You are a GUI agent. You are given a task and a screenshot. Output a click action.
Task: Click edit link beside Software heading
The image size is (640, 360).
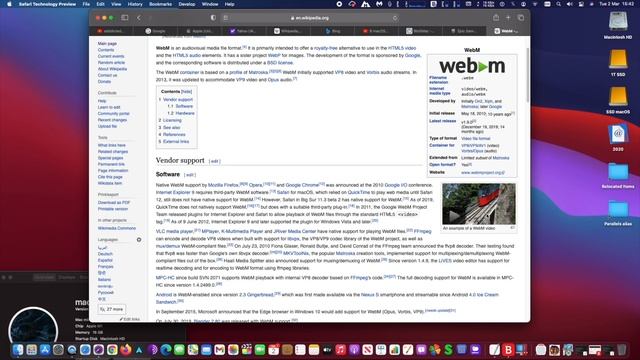coord(190,175)
